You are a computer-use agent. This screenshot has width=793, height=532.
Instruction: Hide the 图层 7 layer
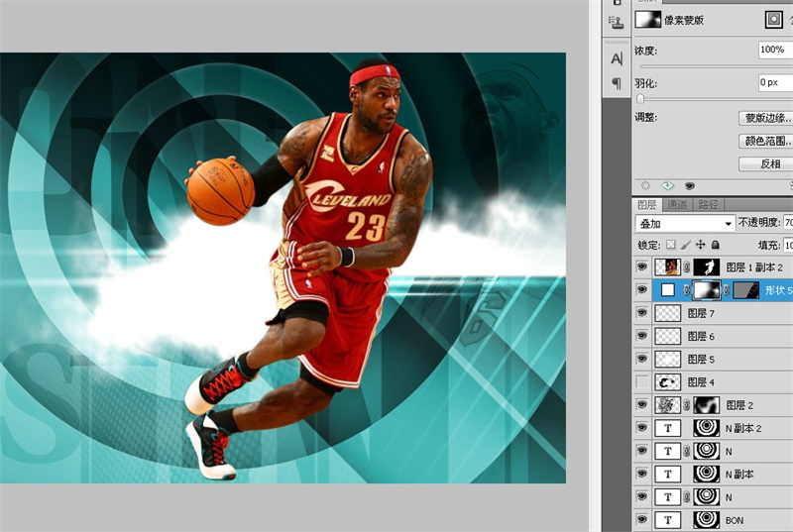(x=641, y=313)
